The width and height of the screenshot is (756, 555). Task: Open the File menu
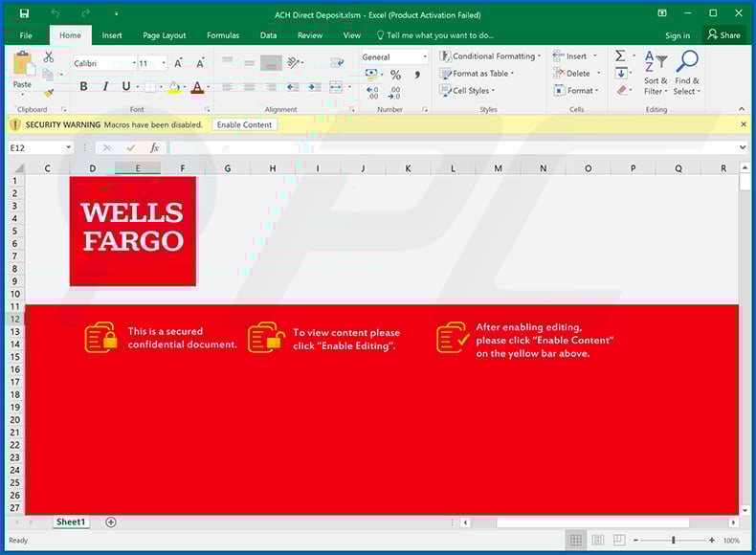coord(26,35)
